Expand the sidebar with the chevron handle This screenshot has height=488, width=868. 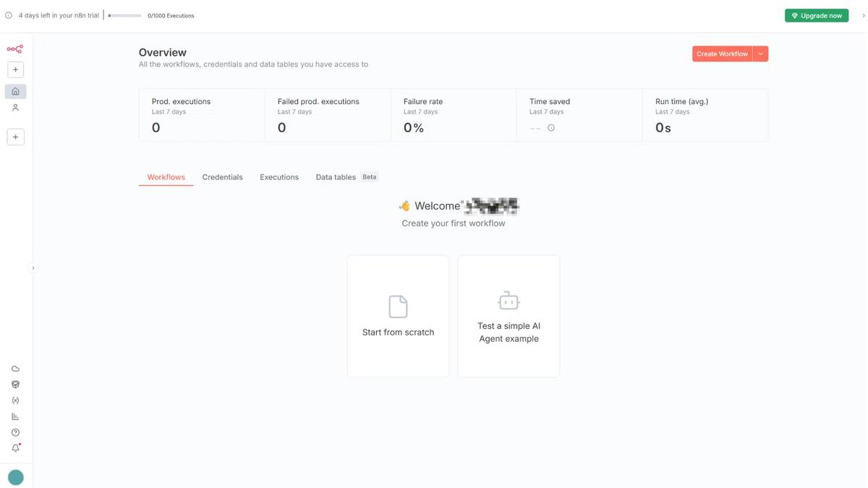point(33,268)
